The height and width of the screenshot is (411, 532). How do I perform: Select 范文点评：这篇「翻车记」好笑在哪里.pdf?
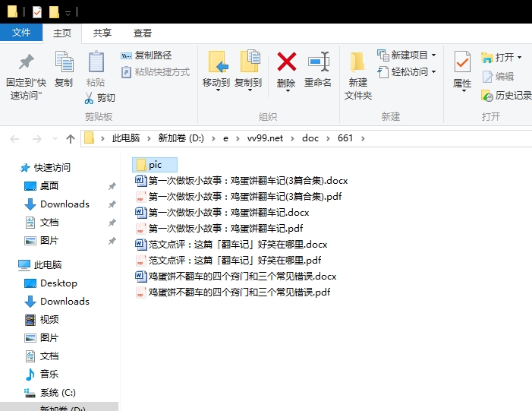click(228, 261)
